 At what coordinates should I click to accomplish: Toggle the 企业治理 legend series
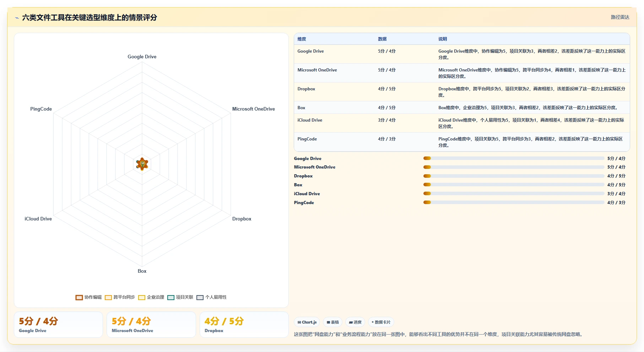[x=151, y=297]
